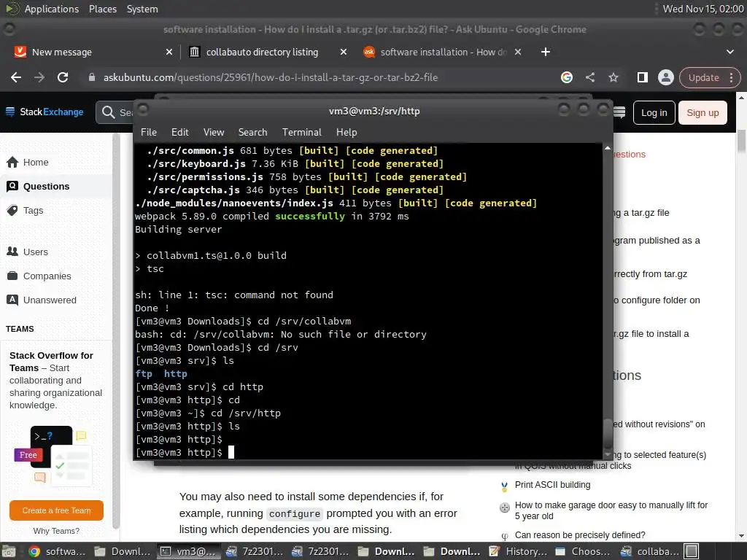
Task: Reload the Ask Ubuntu page
Action: tap(63, 77)
